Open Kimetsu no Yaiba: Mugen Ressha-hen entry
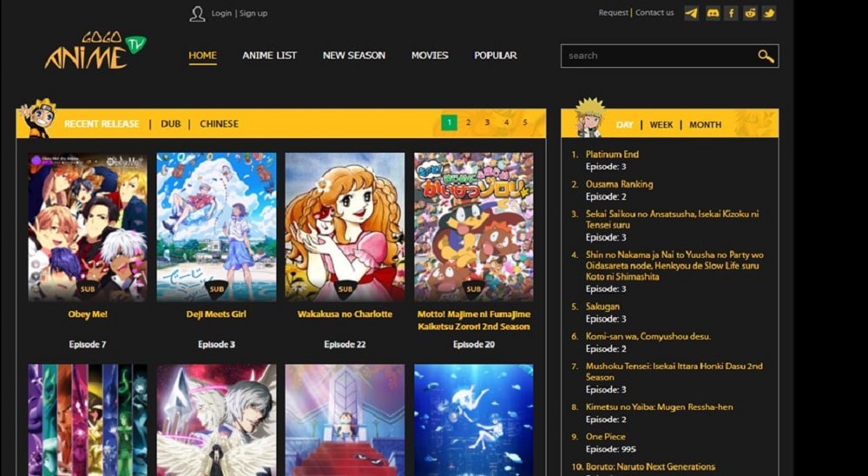 [660, 407]
